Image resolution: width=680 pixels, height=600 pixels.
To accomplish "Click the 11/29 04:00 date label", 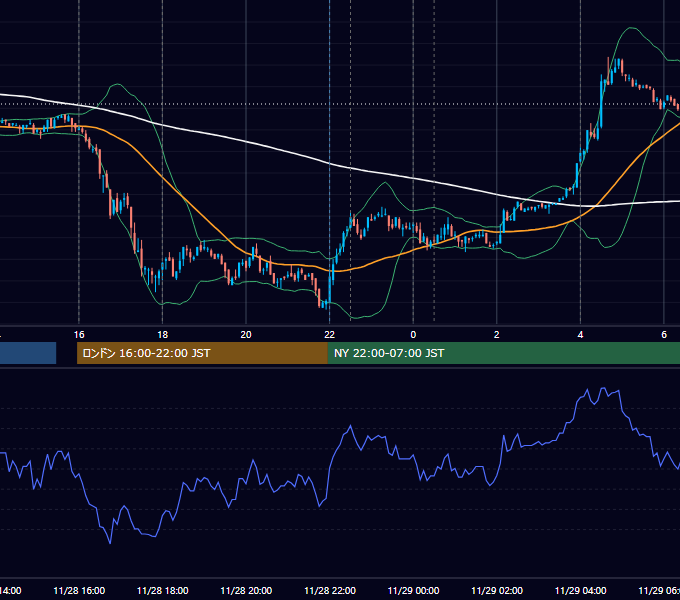I will click(580, 590).
